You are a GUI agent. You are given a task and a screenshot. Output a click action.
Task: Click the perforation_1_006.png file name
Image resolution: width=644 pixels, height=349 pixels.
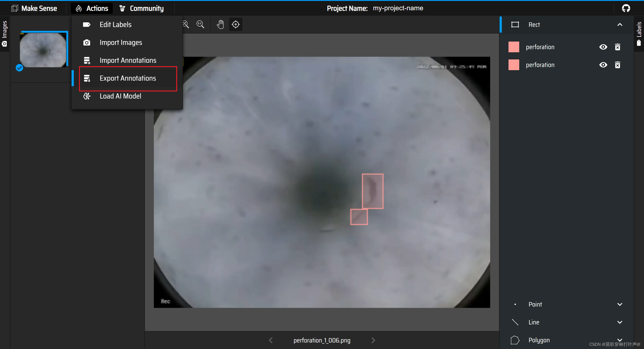[x=322, y=340]
